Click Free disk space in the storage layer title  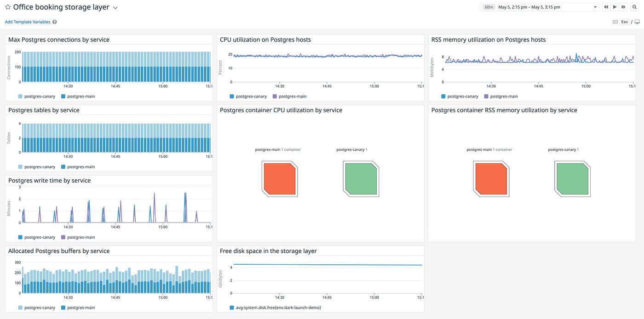(268, 251)
